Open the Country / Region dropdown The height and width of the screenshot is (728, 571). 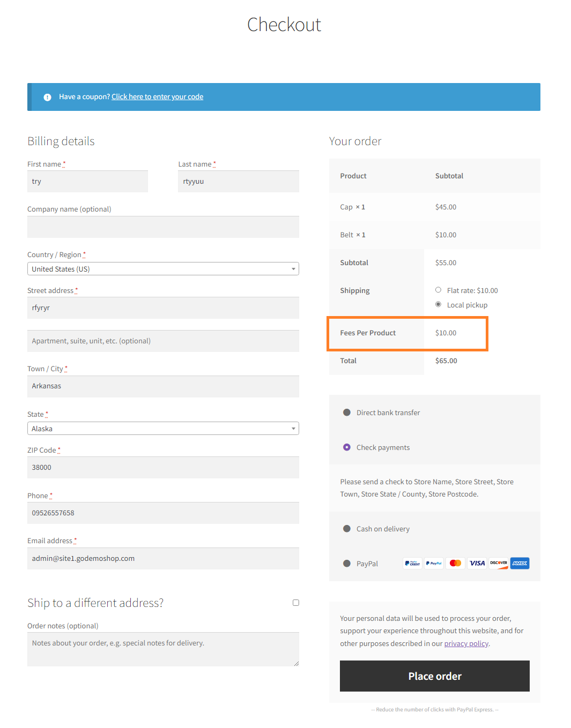point(163,269)
